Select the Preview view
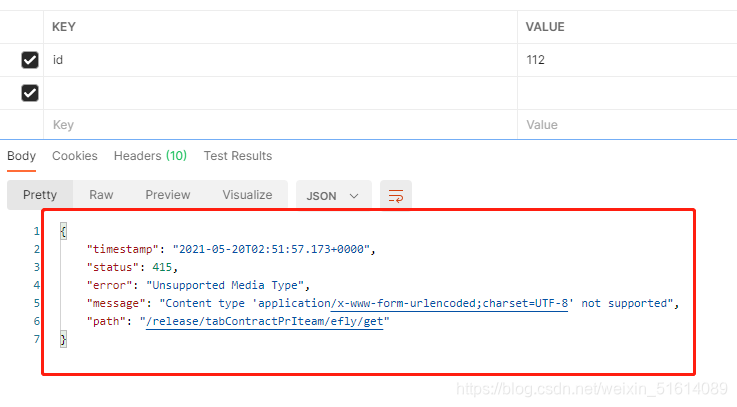Image resolution: width=737 pixels, height=407 pixels. click(168, 195)
